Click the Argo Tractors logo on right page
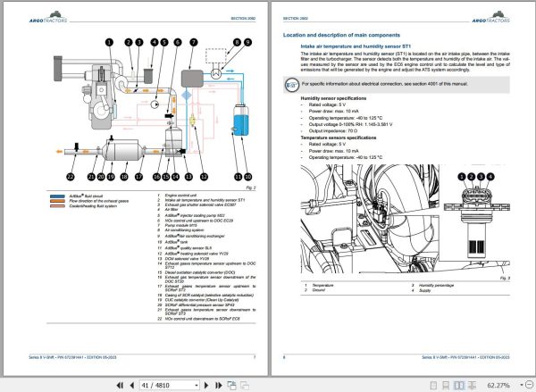This screenshot has width=536, height=392. pyautogui.click(x=490, y=17)
